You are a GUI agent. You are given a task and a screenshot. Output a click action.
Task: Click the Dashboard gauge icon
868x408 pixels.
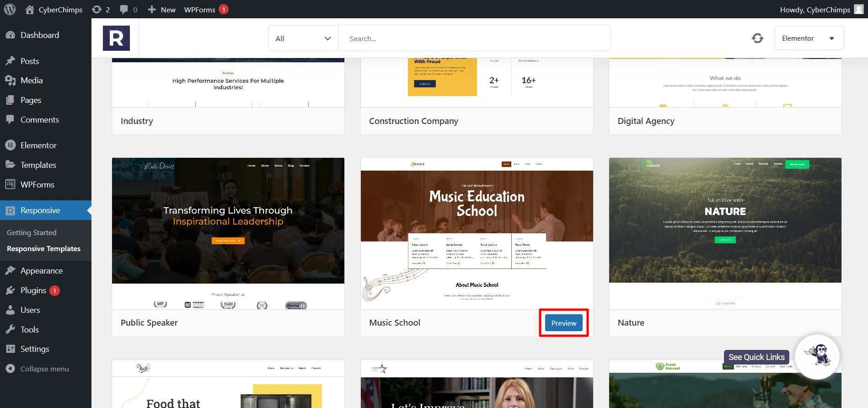(10, 35)
